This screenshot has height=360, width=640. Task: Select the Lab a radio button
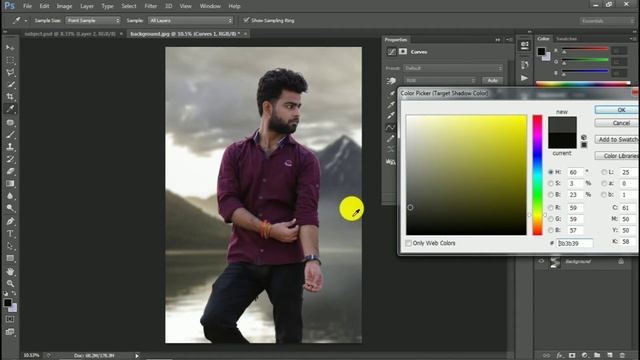pyautogui.click(x=604, y=183)
